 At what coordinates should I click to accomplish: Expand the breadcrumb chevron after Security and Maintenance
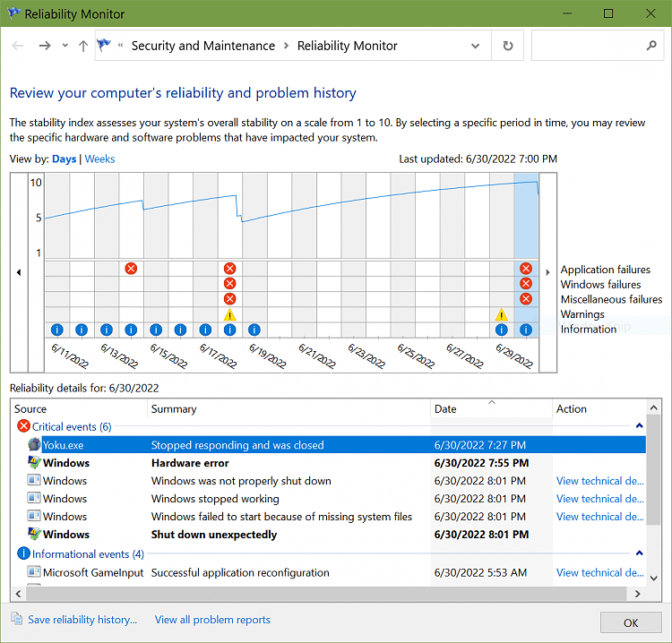tap(287, 46)
